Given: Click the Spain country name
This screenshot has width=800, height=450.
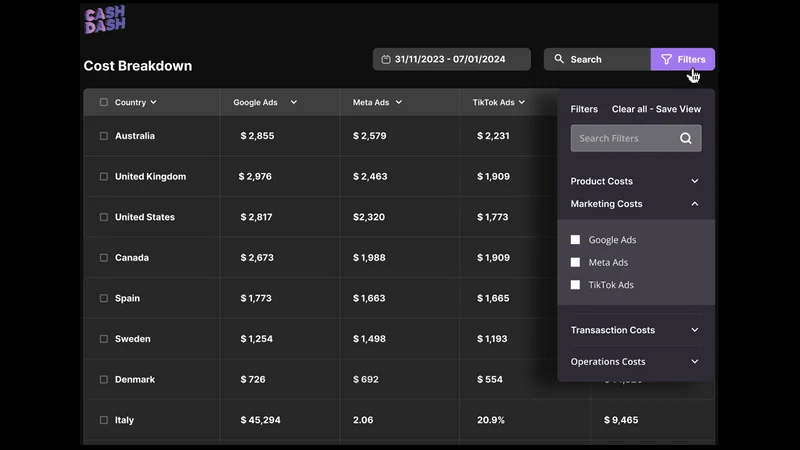Looking at the screenshot, I should tap(127, 298).
